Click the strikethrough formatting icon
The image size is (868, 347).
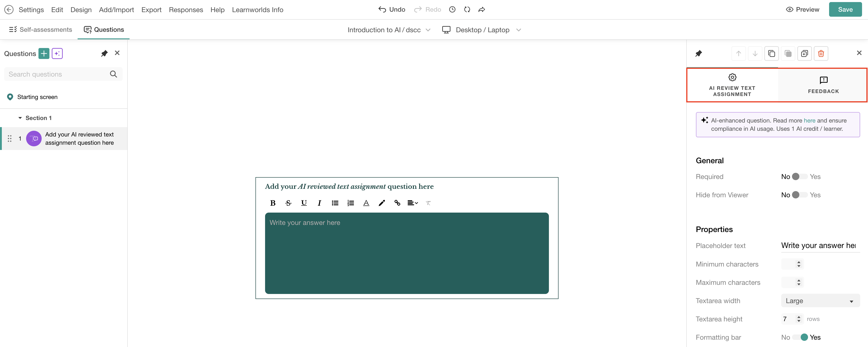pyautogui.click(x=288, y=203)
